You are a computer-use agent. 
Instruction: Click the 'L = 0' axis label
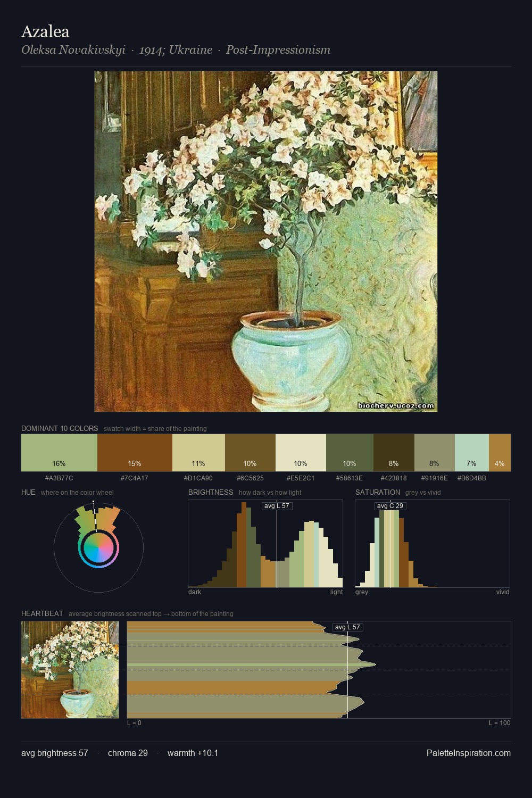(134, 723)
